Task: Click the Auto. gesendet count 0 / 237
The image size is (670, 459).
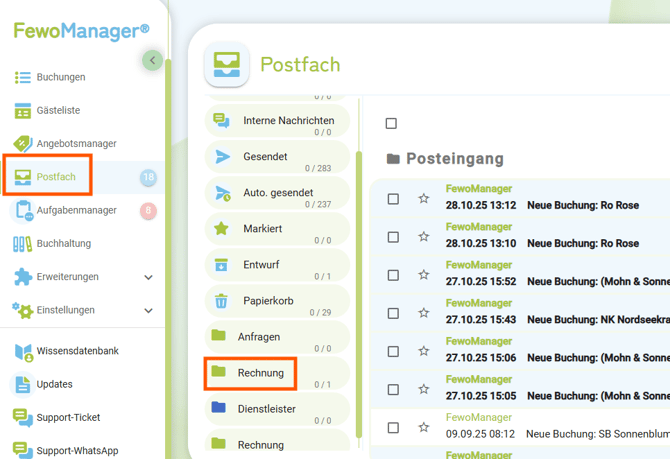Action: tap(318, 205)
